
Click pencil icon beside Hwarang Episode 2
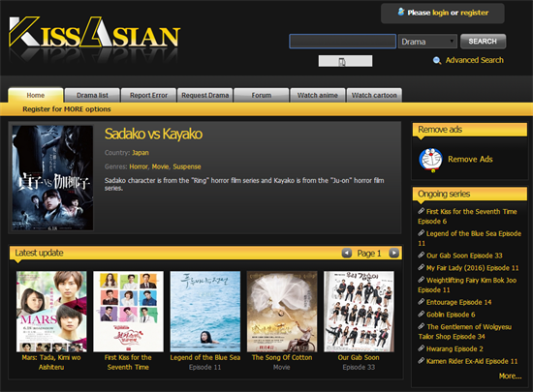(x=422, y=348)
